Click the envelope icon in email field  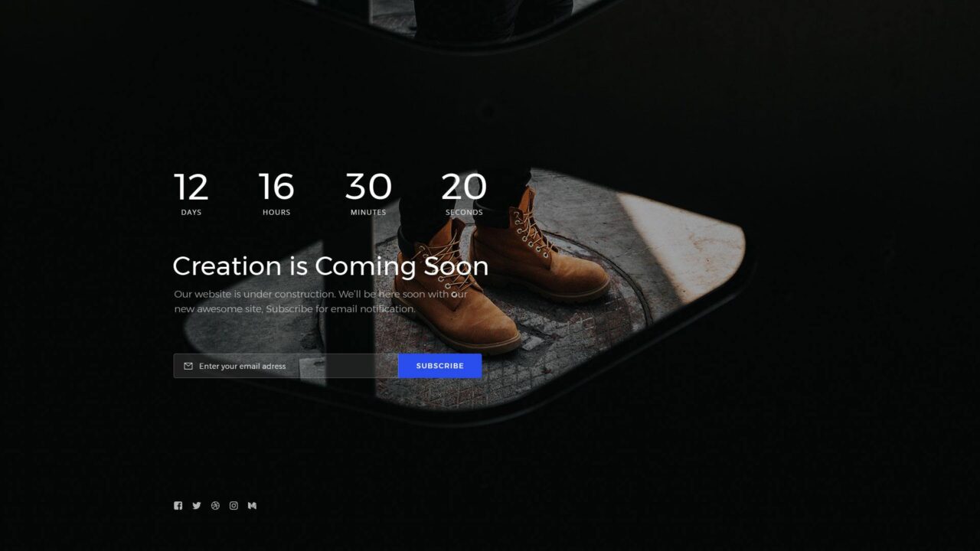click(x=188, y=366)
